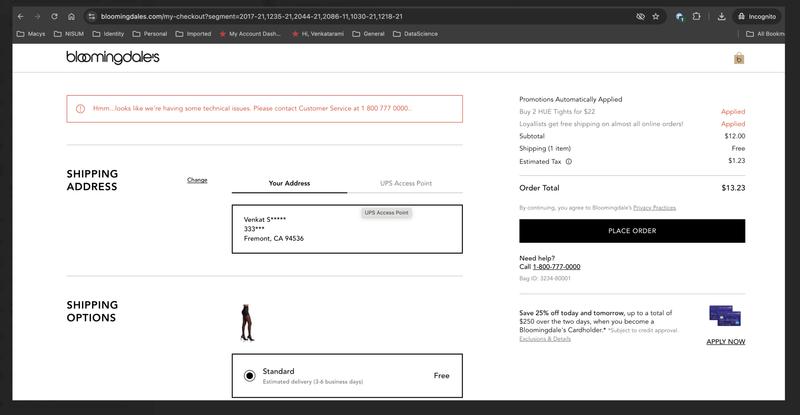
Task: Open Hi, Venkatarami bookmark
Action: pyautogui.click(x=318, y=34)
